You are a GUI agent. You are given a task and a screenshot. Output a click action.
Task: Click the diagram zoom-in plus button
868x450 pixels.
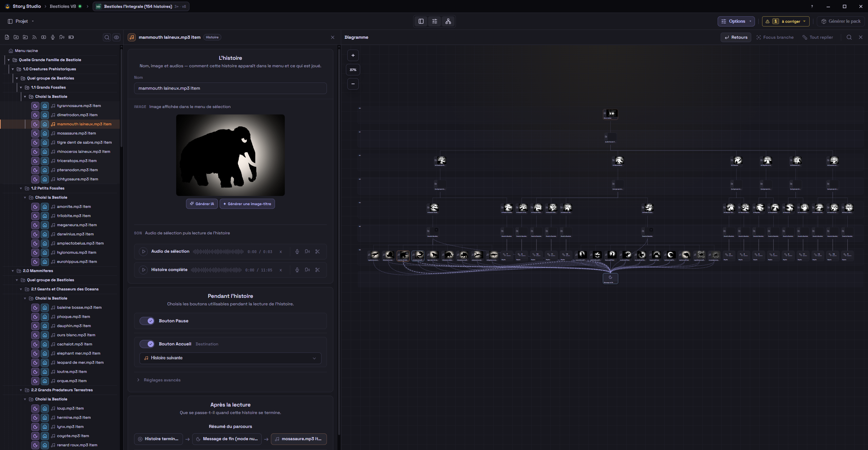click(x=353, y=55)
